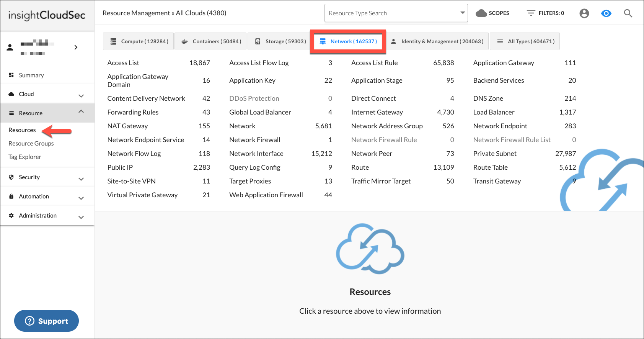
Task: Click the Resource list icon in sidebar
Action: [11, 113]
